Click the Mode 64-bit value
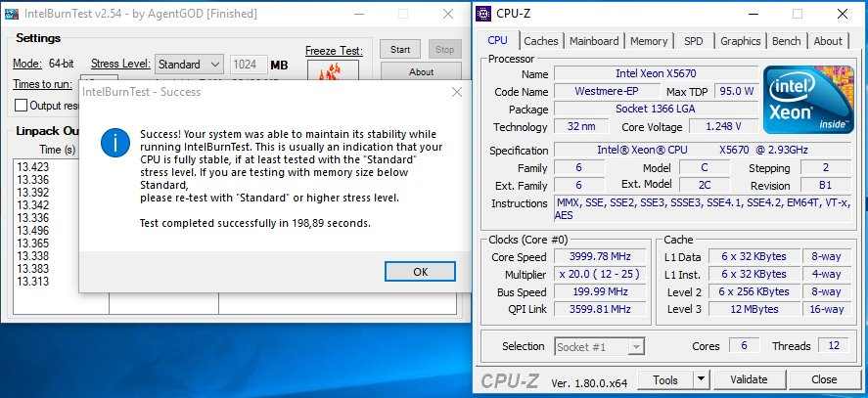The height and width of the screenshot is (398, 868). (62, 64)
